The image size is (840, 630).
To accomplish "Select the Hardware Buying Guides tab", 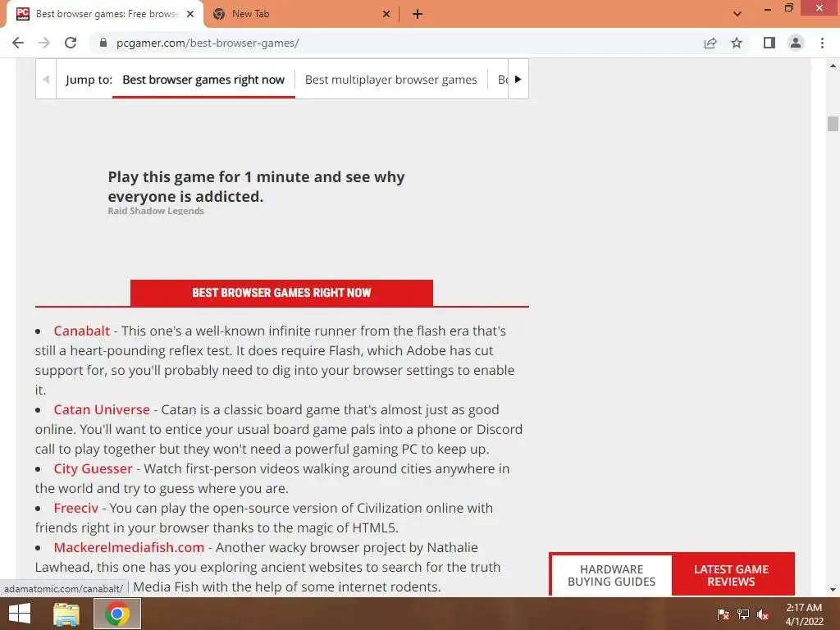I will point(611,575).
